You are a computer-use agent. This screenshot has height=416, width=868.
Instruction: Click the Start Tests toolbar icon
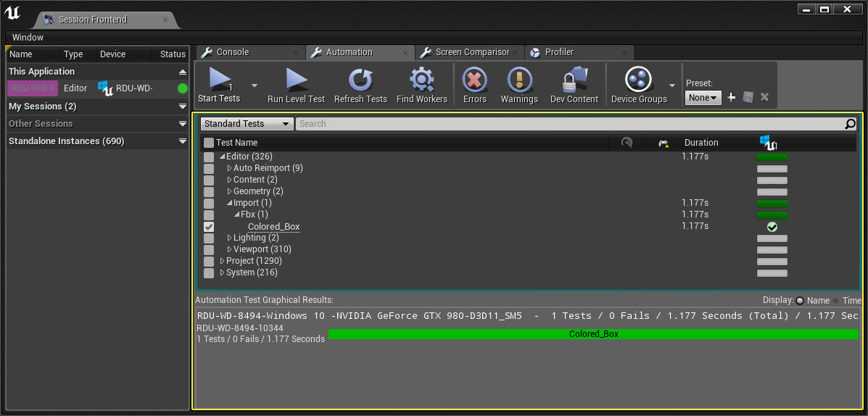[219, 80]
